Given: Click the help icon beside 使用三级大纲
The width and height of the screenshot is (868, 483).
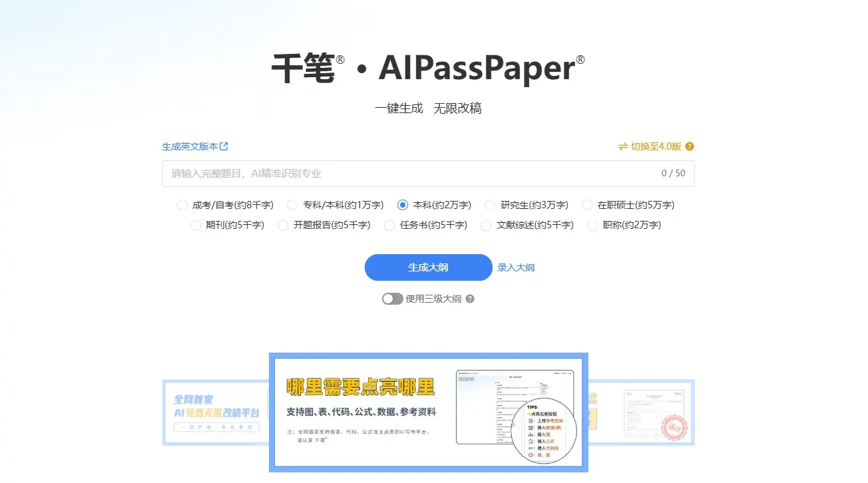Looking at the screenshot, I should point(470,299).
